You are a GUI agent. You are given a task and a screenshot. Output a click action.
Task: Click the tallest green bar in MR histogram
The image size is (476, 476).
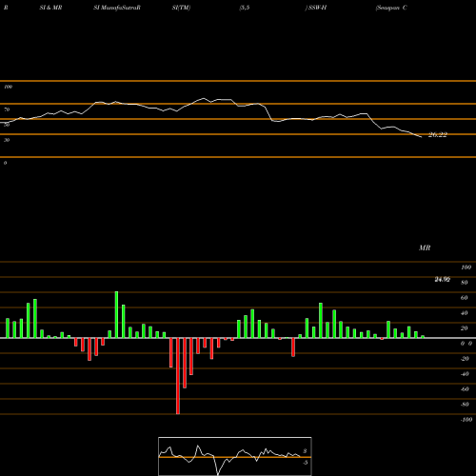[116, 314]
